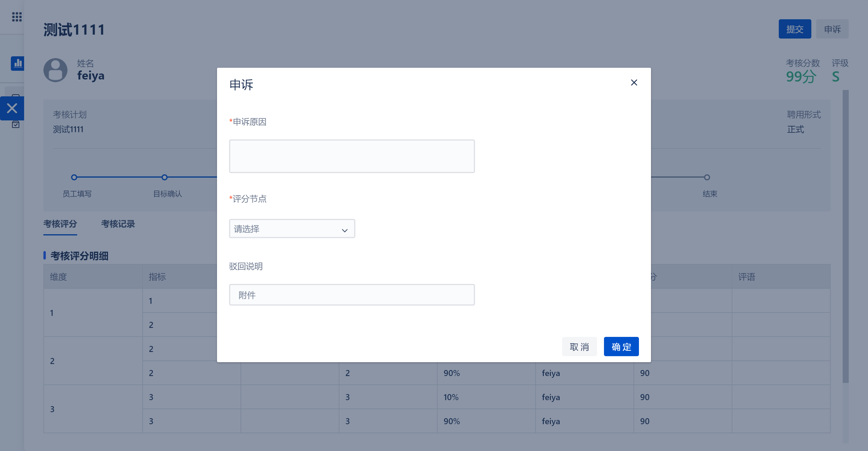Image resolution: width=868 pixels, height=451 pixels.
Task: Click the blue X close panel icon
Action: (12, 108)
